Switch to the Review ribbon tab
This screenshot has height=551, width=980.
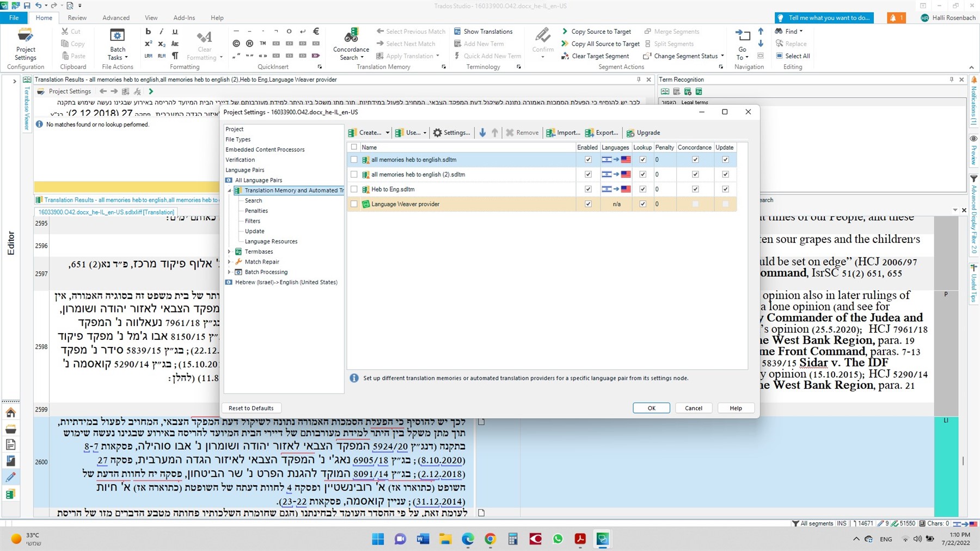[x=77, y=18]
